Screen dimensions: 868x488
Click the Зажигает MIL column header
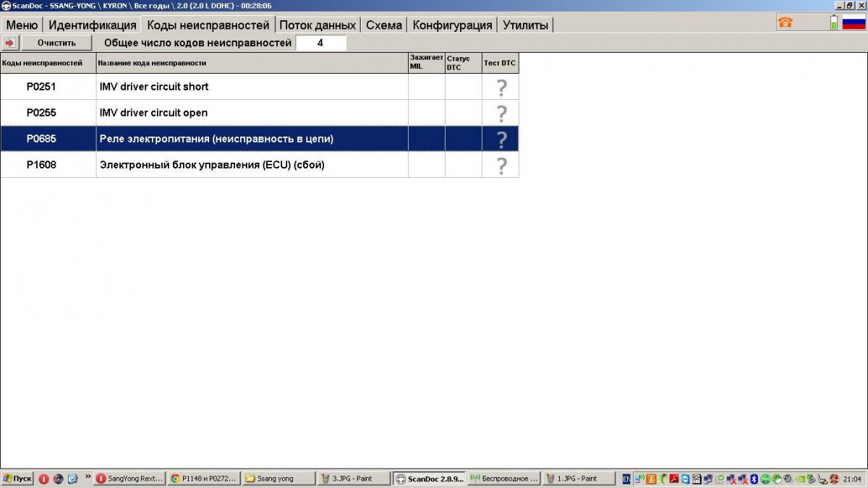pyautogui.click(x=426, y=63)
